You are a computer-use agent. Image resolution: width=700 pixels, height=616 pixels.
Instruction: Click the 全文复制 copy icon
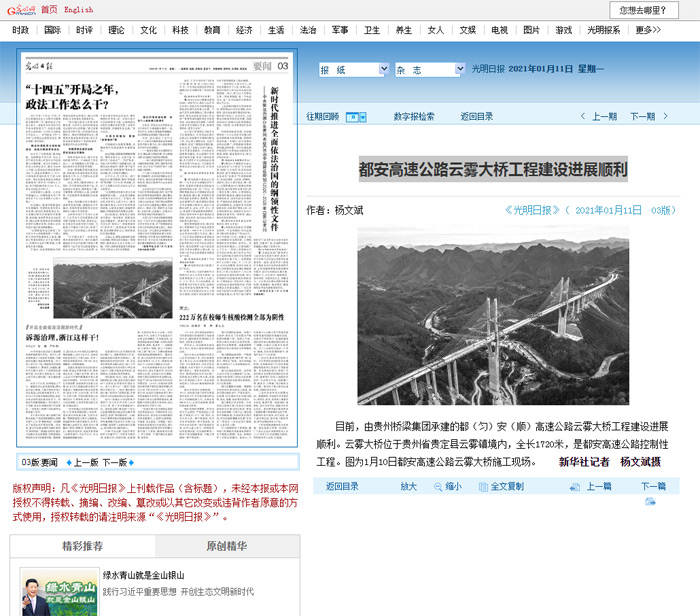[483, 487]
